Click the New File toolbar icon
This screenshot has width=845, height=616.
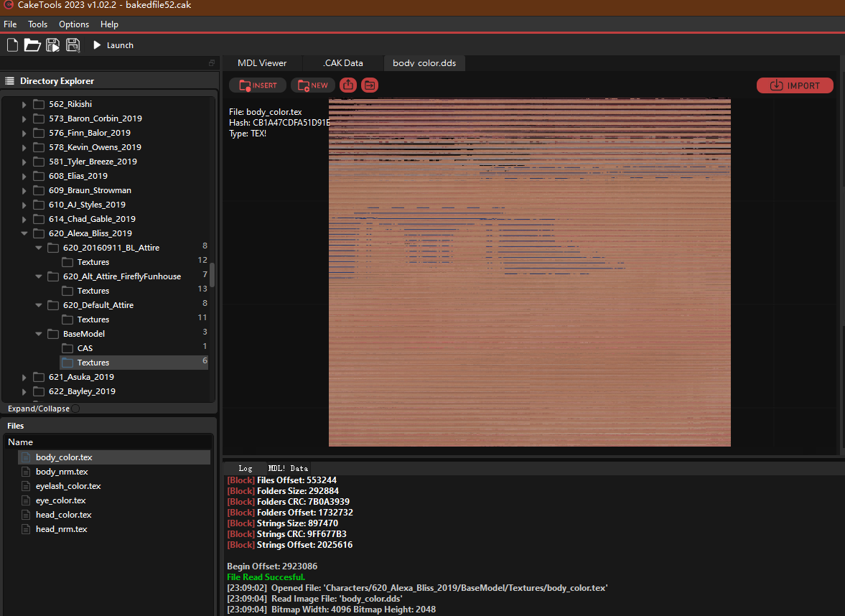[12, 45]
